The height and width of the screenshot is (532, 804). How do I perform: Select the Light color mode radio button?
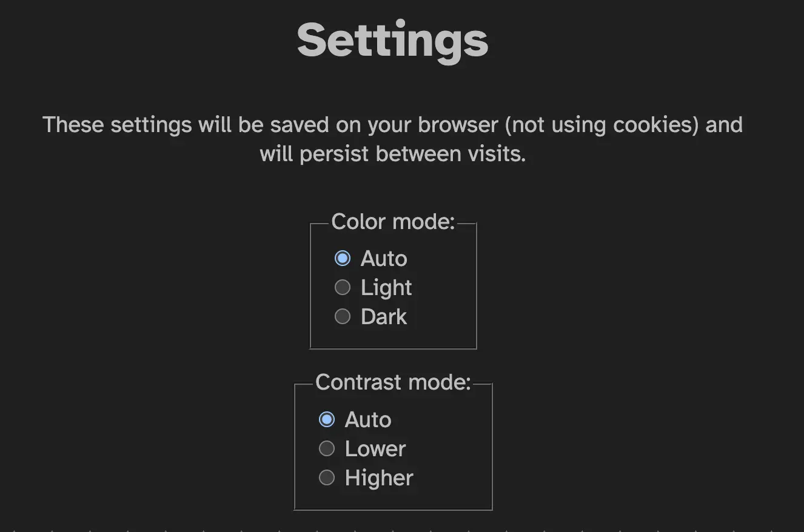342,287
